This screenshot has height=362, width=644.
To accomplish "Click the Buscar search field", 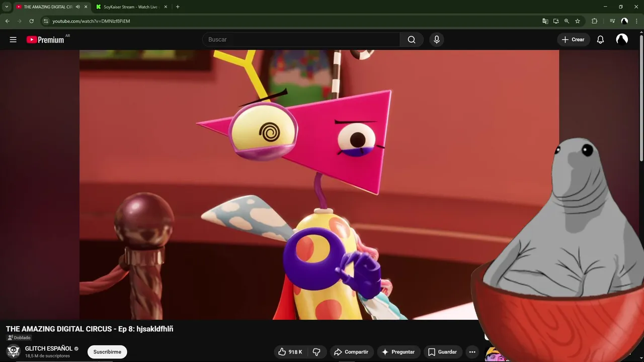I will [301, 40].
